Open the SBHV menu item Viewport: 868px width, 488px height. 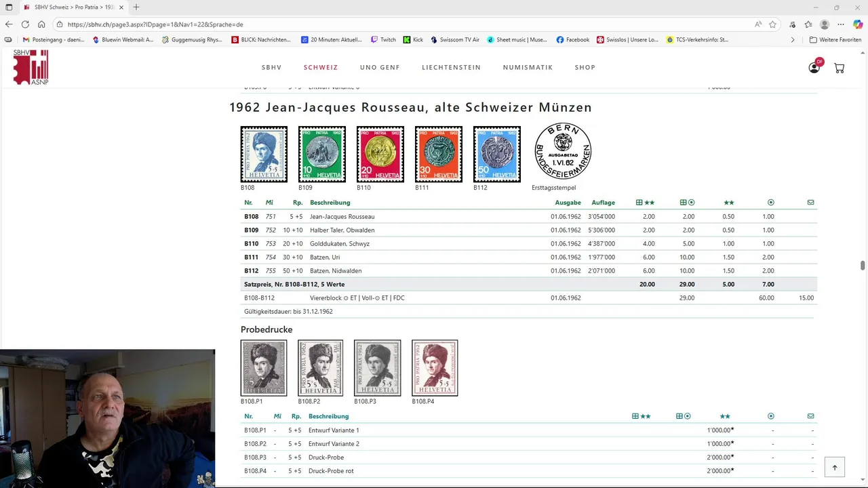tap(272, 68)
